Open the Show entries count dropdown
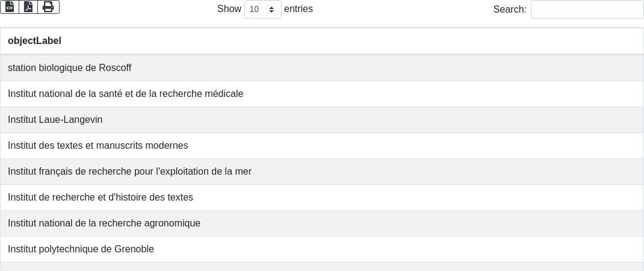This screenshot has height=271, width=644. pyautogui.click(x=262, y=9)
